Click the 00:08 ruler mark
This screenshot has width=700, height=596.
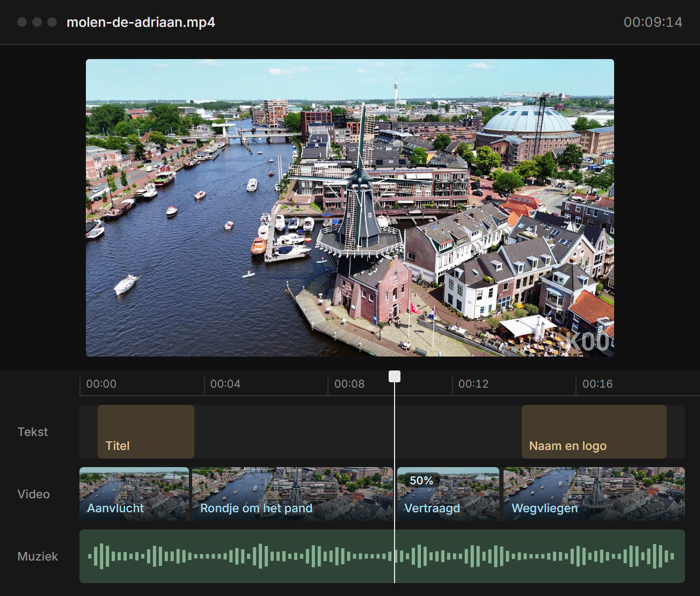[x=349, y=384]
